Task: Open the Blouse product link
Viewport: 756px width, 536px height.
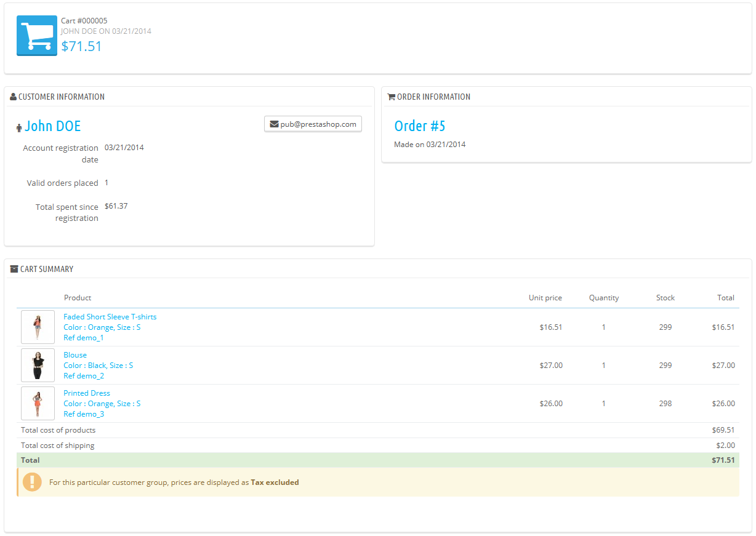Action: (75, 355)
